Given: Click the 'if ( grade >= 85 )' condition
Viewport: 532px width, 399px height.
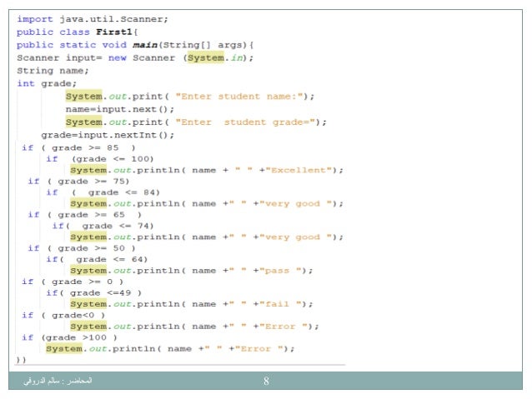Looking at the screenshot, I should click(78, 147).
